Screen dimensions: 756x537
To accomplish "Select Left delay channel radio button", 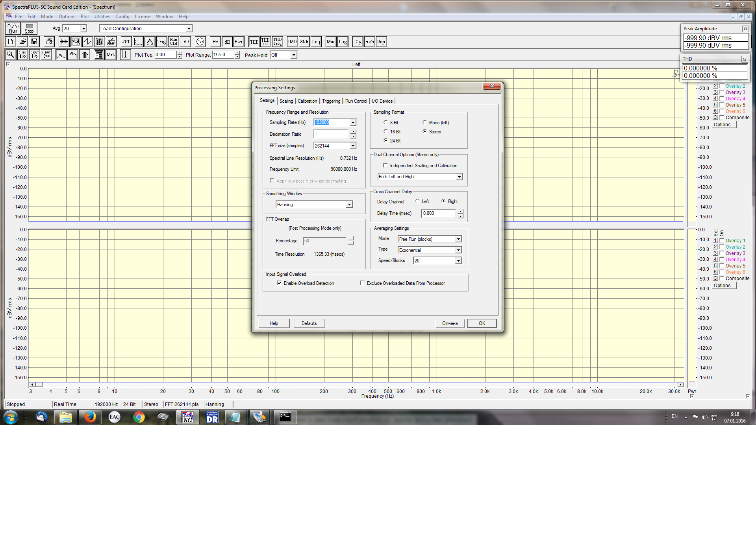I will coord(417,201).
